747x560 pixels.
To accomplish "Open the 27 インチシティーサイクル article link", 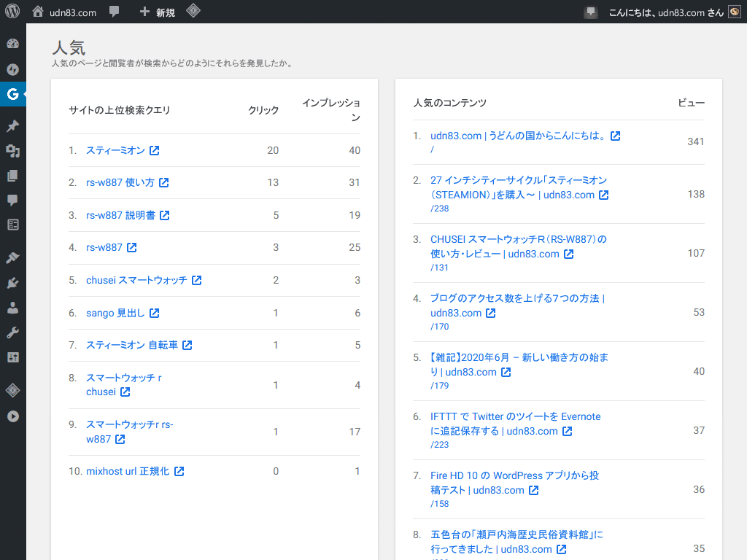I will click(x=519, y=187).
